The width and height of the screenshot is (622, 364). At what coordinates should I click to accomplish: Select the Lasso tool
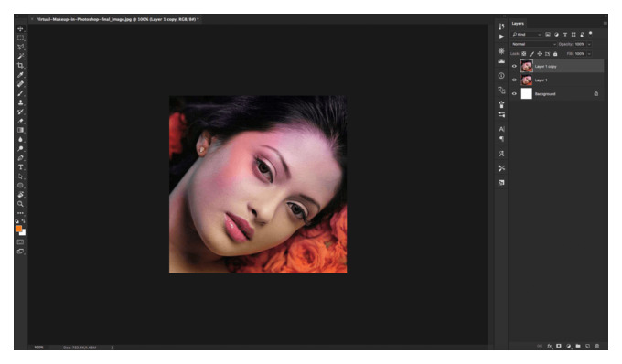coord(20,48)
